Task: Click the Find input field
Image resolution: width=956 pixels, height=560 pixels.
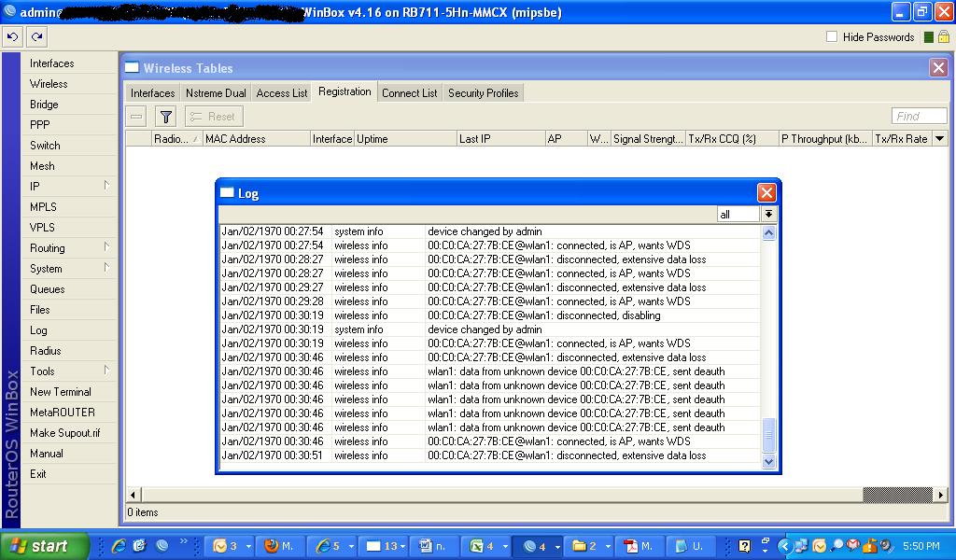Action: click(x=919, y=116)
